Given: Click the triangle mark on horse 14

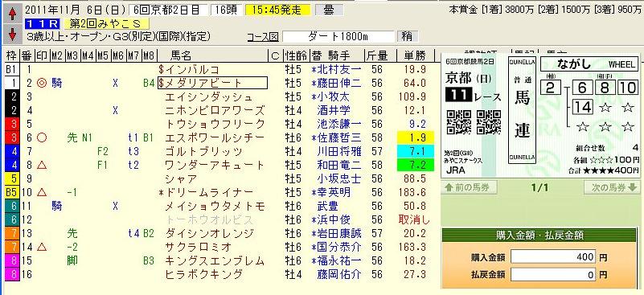Looking at the screenshot, I should (x=42, y=248).
